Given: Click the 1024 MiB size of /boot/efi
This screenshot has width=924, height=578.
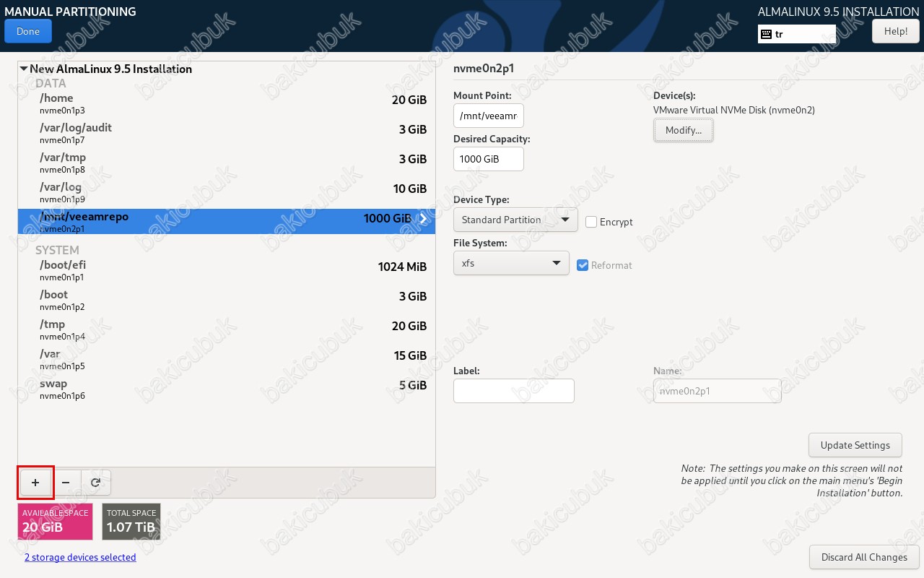Looking at the screenshot, I should tap(402, 267).
